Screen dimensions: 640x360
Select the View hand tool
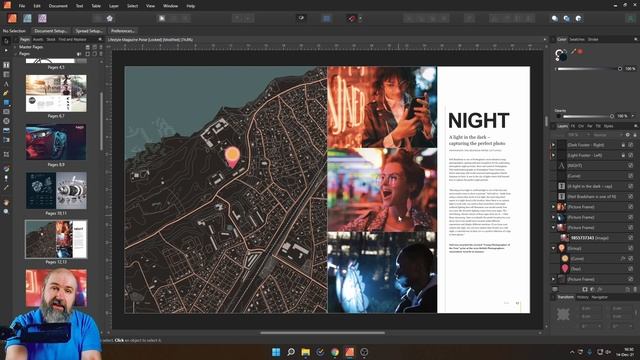(x=6, y=202)
